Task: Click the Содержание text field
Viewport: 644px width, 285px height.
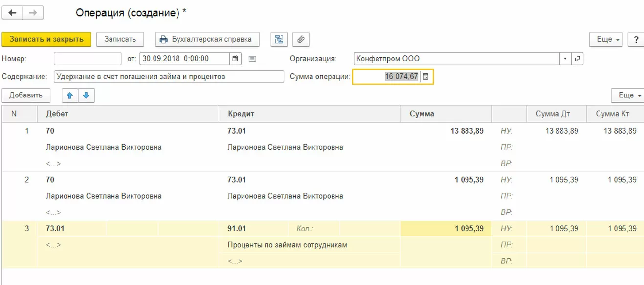Action: [169, 77]
